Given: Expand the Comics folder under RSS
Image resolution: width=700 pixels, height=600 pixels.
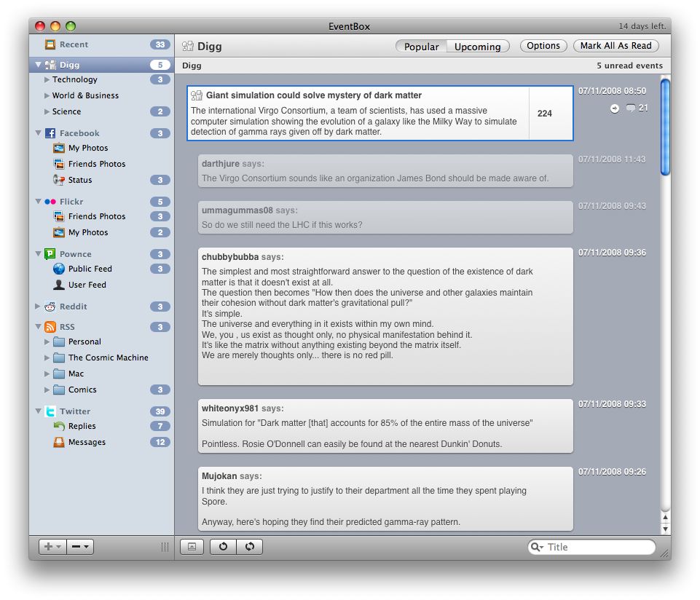Looking at the screenshot, I should point(47,390).
